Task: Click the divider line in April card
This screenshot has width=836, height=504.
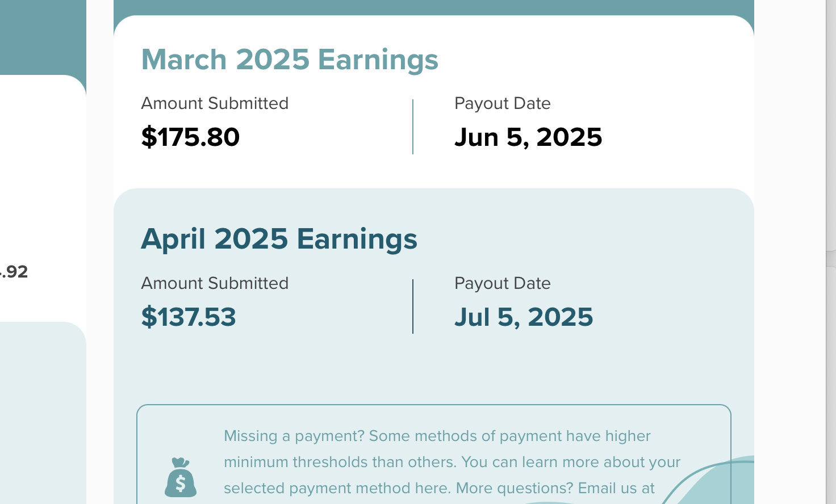Action: coord(413,306)
